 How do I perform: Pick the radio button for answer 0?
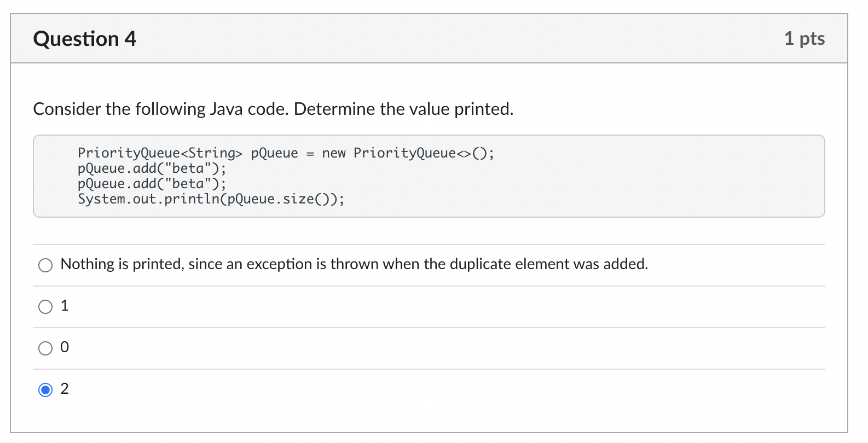pyautogui.click(x=45, y=348)
